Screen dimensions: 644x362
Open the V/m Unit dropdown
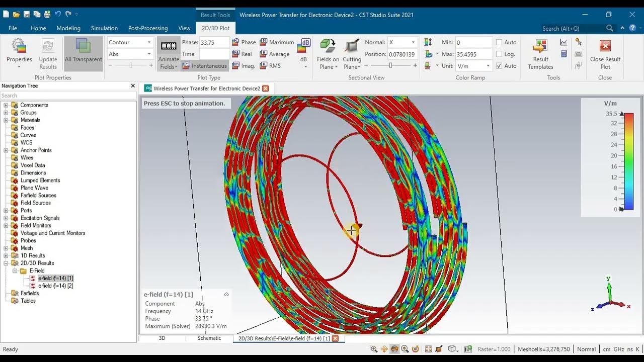pyautogui.click(x=474, y=66)
